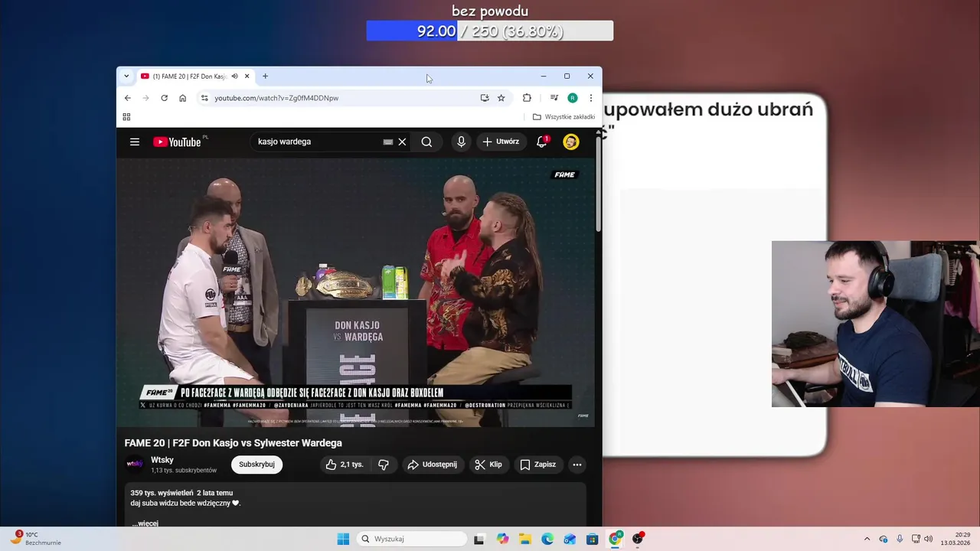The width and height of the screenshot is (980, 551).
Task: Open Wtsky channel avatar
Action: 135,465
